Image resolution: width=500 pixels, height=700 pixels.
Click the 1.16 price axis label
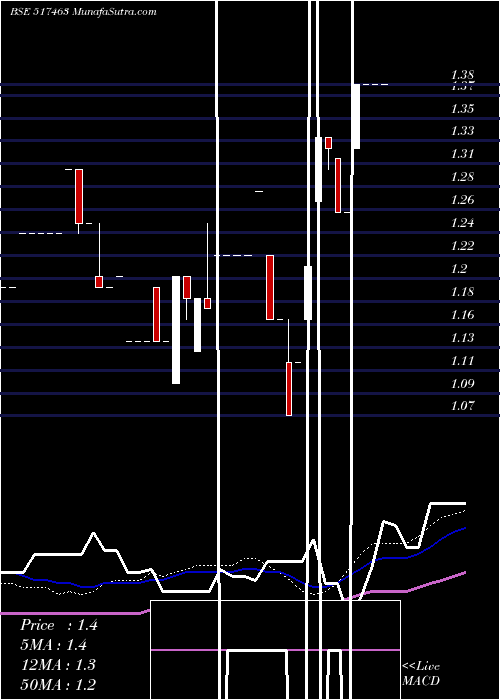[462, 315]
